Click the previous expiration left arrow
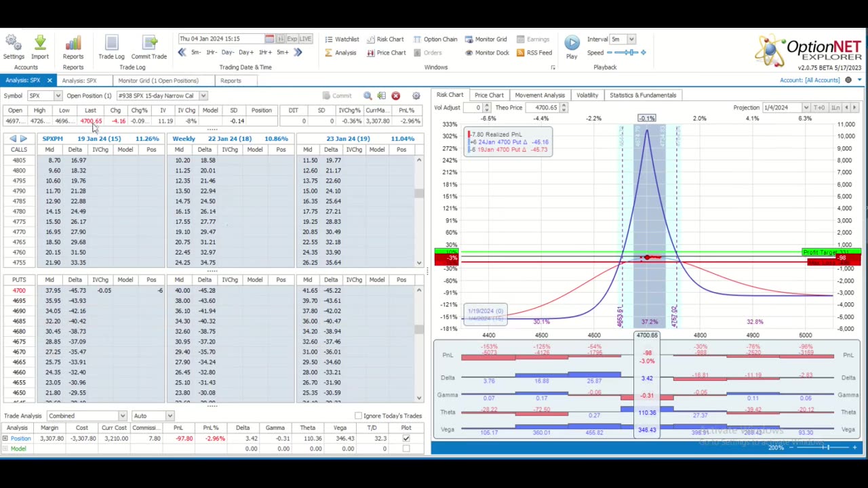Viewport: 868px width, 488px height. coord(12,138)
